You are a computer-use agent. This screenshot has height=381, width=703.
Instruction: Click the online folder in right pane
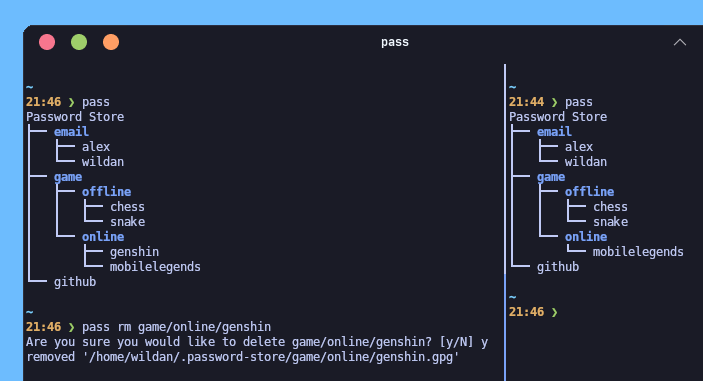586,237
